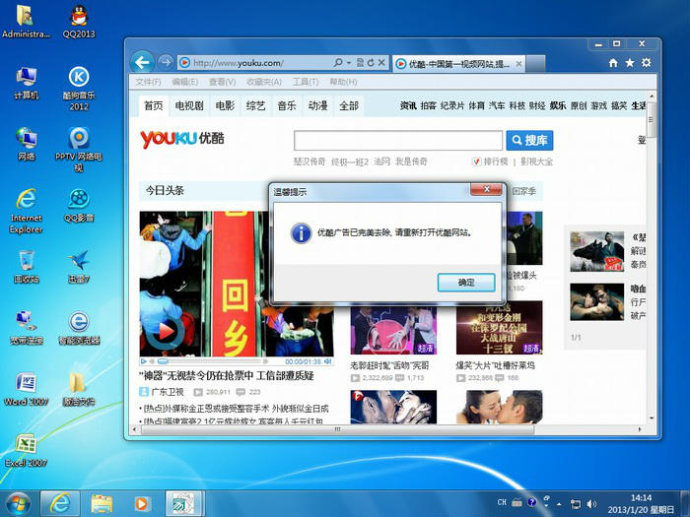
Task: Open the IE home page icon
Action: click(x=613, y=63)
